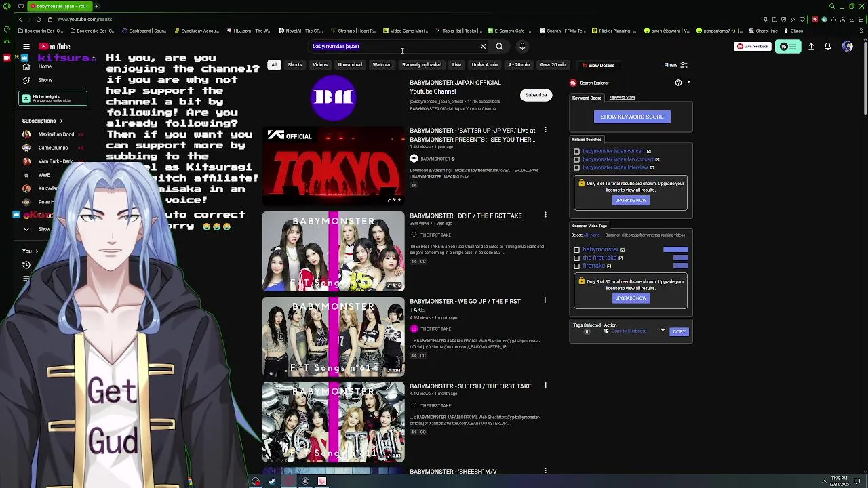This screenshot has width=868, height=488.
Task: Expand the Search Explorer dropdown arrow
Action: (x=688, y=83)
